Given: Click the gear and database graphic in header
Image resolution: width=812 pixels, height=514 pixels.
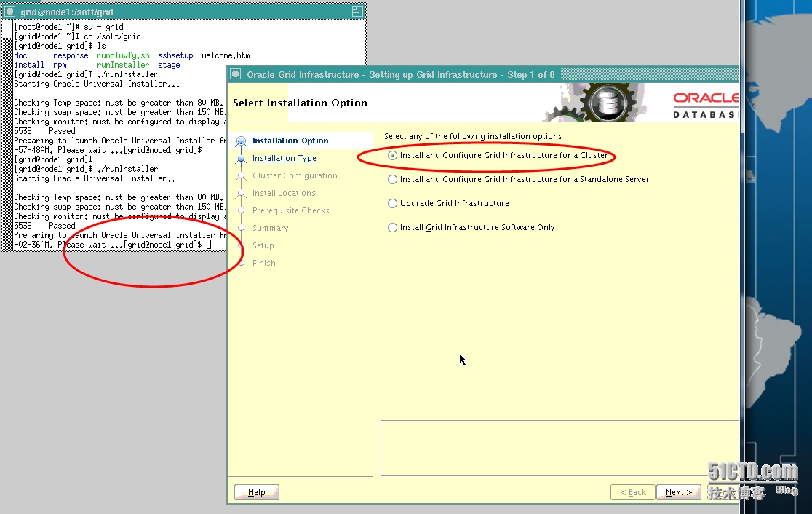Looking at the screenshot, I should [x=595, y=103].
